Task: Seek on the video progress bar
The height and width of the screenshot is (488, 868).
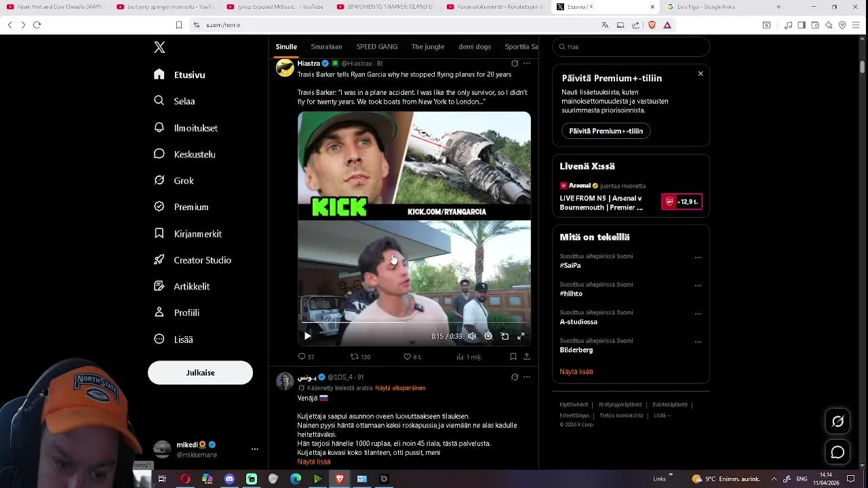Action: click(414, 323)
